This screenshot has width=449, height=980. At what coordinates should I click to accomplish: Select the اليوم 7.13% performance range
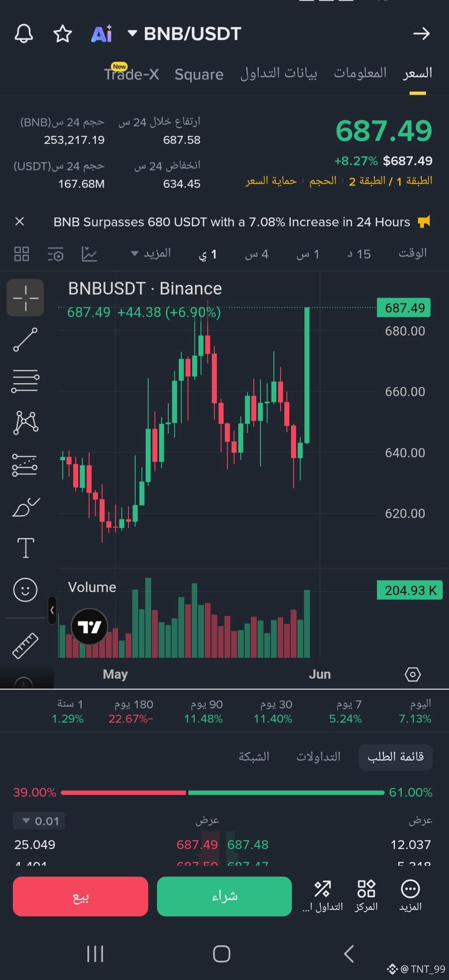click(415, 711)
